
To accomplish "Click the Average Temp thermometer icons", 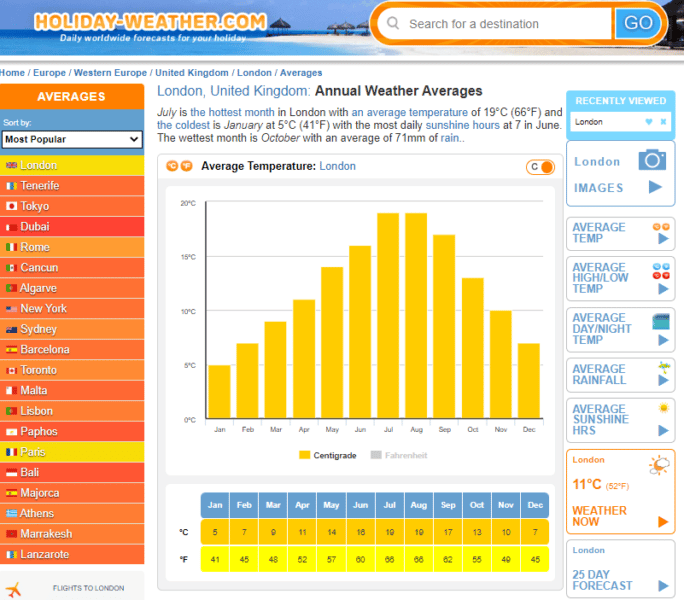I will coord(661,227).
